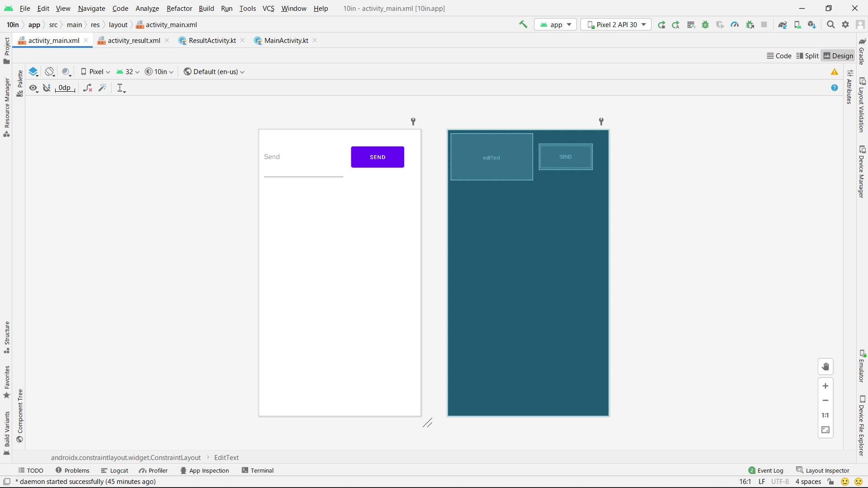This screenshot has height=488, width=868.
Task: Switch to the MainActivity.kt tab
Action: [x=286, y=41]
